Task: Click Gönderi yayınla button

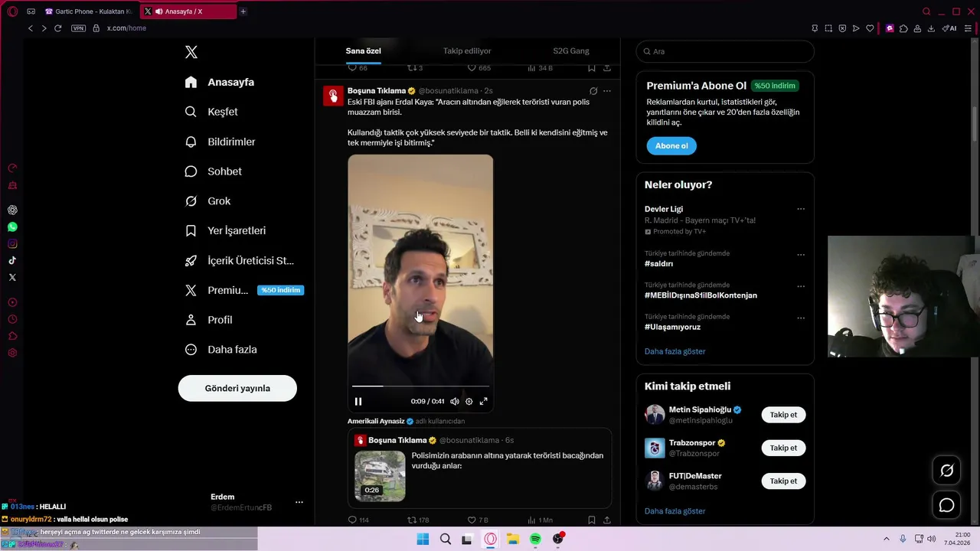Action: point(237,388)
